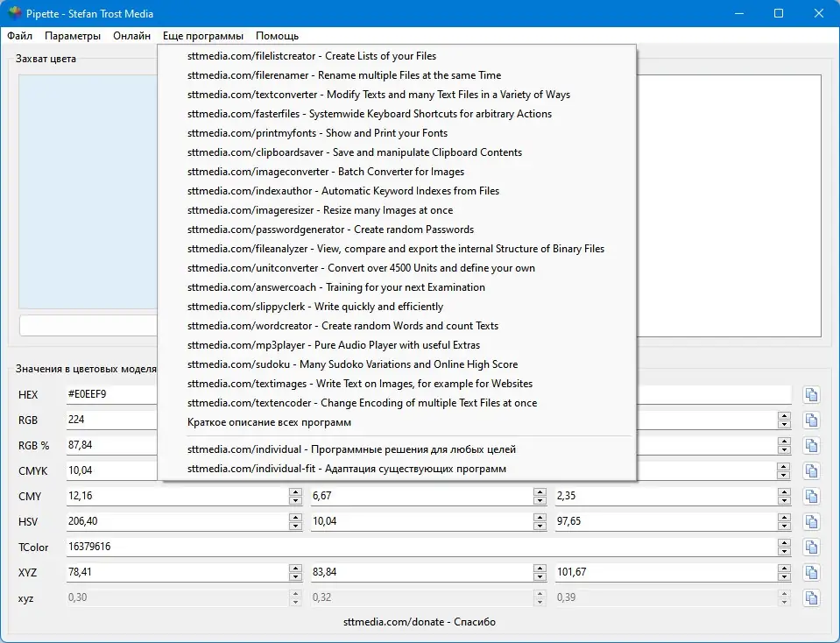
Task: Decrease HSV saturation value 10,04
Action: pos(540,526)
